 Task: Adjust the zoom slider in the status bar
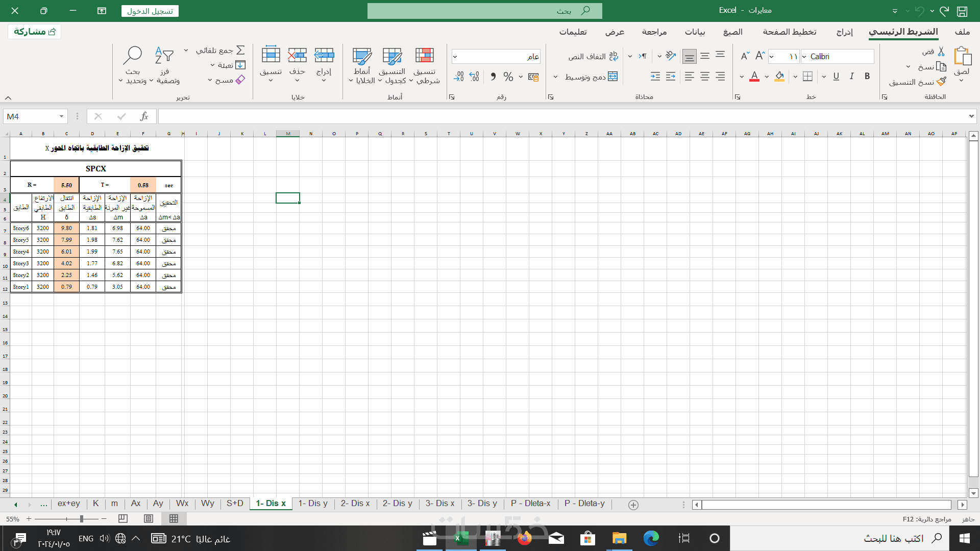tap(82, 519)
